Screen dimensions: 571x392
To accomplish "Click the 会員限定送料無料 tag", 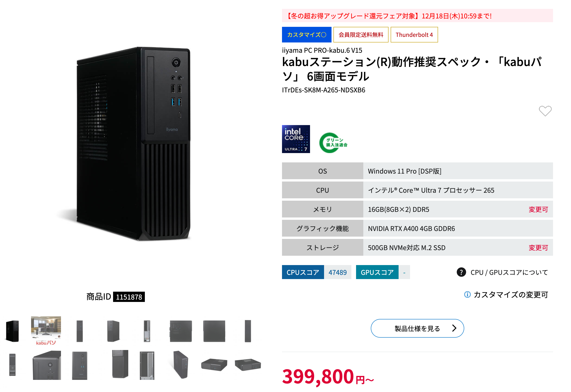I will (361, 35).
